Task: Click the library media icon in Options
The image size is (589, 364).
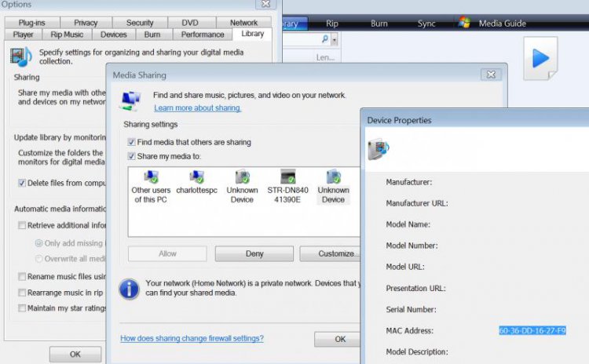Action: (20, 57)
